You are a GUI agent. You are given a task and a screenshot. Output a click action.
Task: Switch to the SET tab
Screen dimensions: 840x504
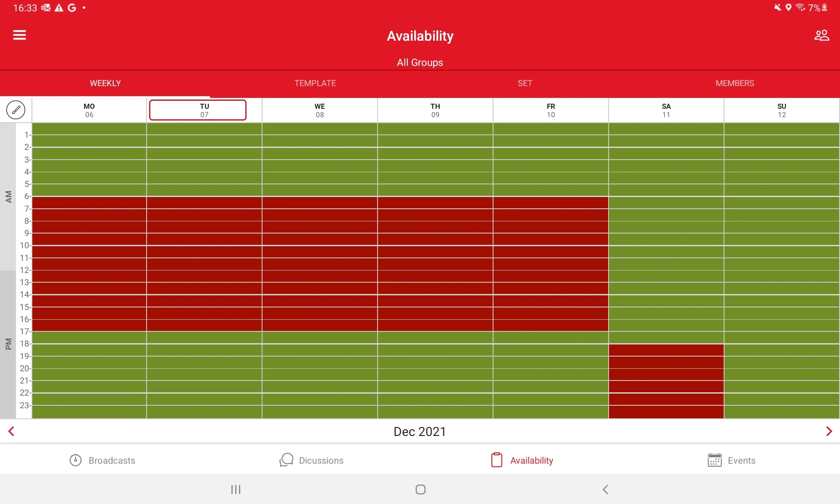coord(525,83)
